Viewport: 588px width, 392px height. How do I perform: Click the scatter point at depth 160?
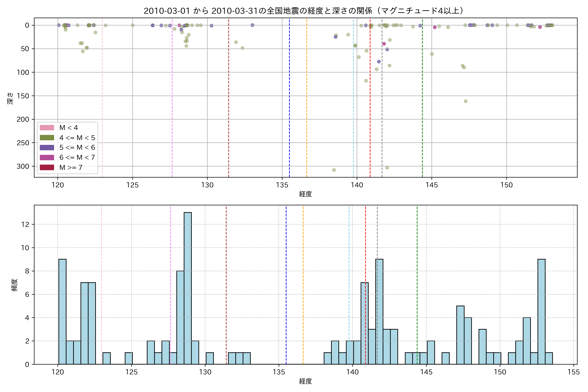tap(466, 101)
